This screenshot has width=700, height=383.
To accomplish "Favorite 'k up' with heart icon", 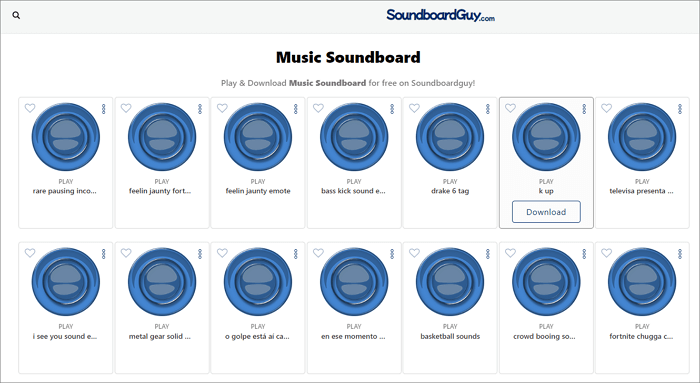I will coord(510,108).
